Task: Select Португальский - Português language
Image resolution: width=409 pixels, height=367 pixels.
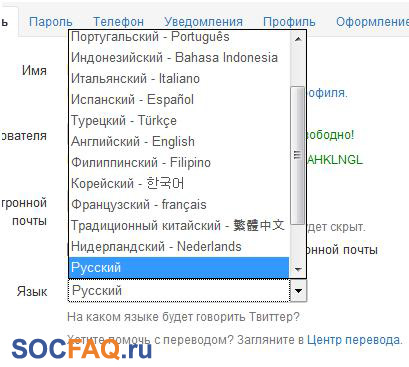Action: coord(179,36)
